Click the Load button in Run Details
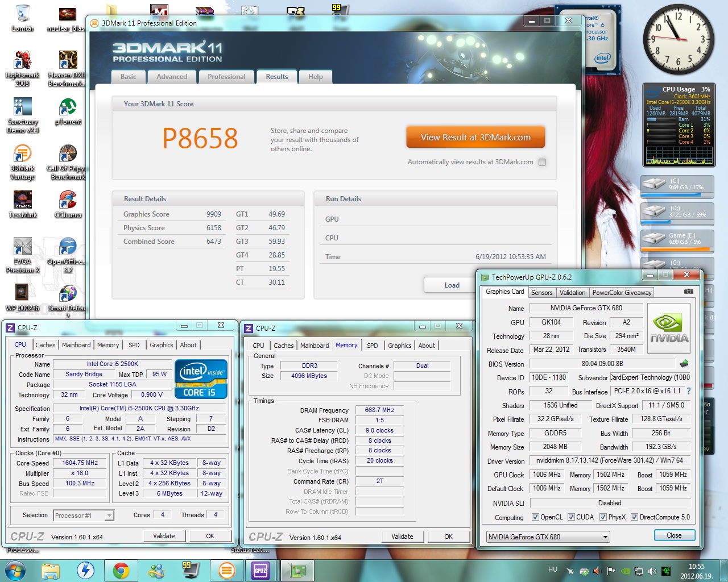Viewport: 728px width, 582px height. pos(452,285)
